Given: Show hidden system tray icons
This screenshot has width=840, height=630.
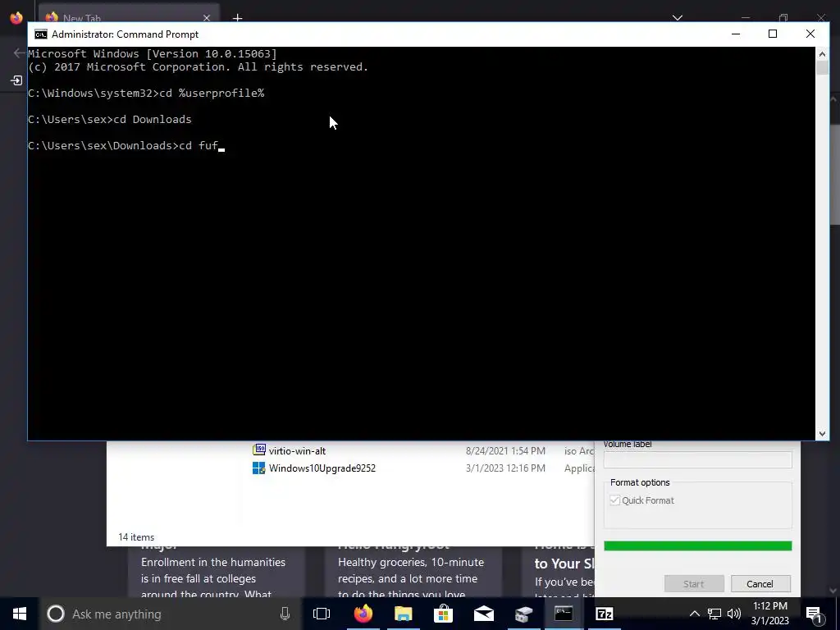Looking at the screenshot, I should coord(694,614).
